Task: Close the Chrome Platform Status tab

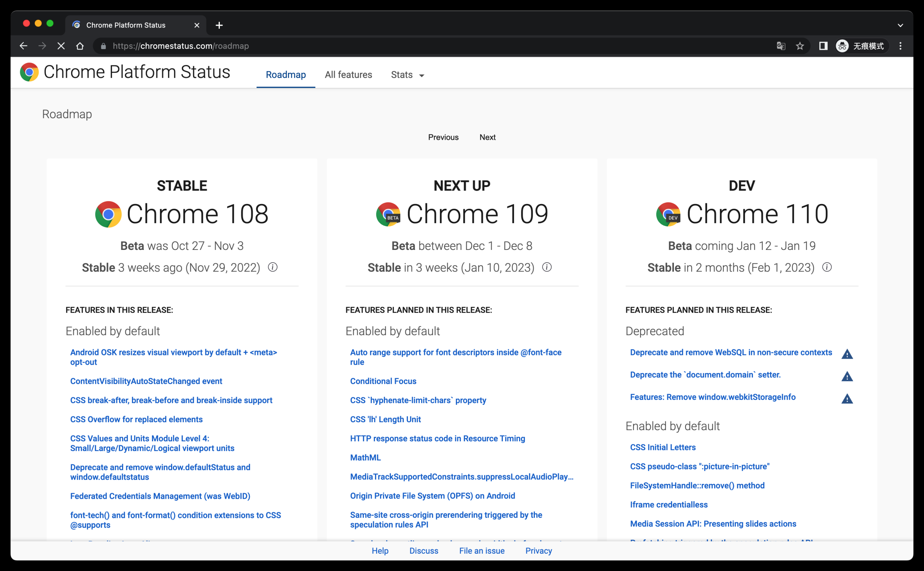Action: 197,25
